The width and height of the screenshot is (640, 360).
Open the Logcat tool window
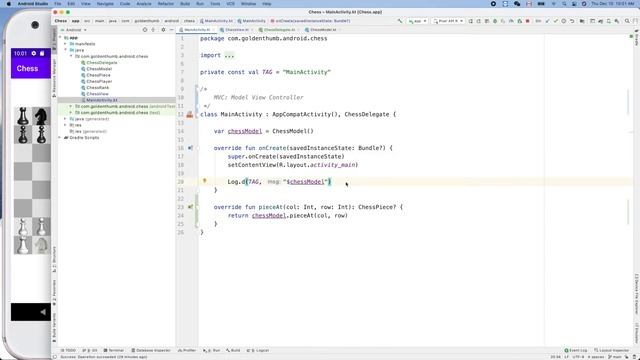tap(258, 350)
